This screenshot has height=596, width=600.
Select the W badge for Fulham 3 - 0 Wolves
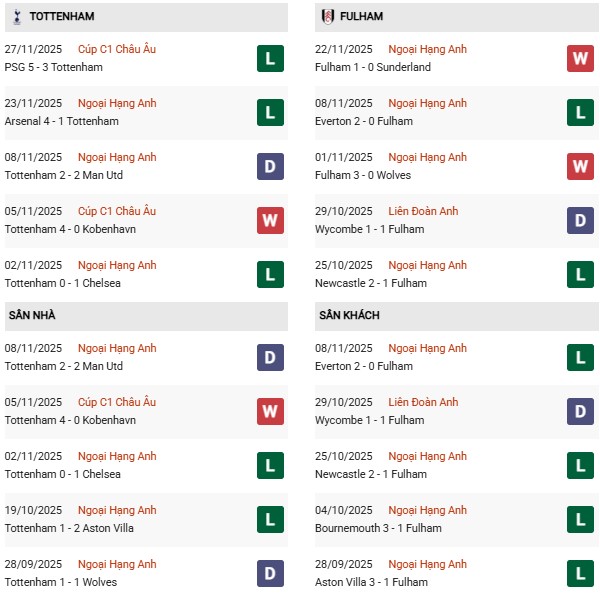(581, 166)
